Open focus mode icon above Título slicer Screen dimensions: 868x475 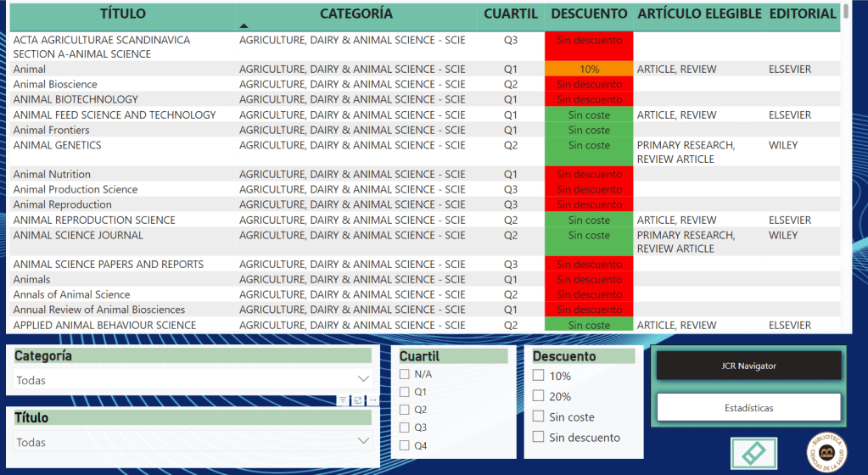358,400
